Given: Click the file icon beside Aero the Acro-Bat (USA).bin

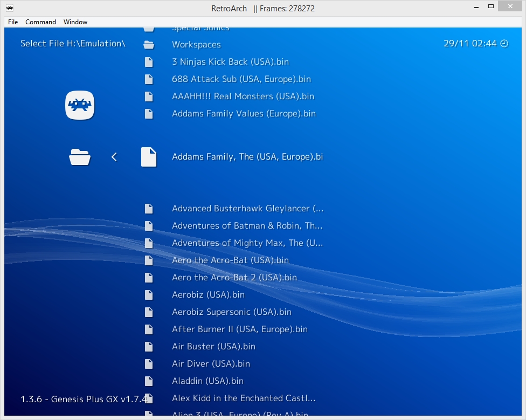Looking at the screenshot, I should (x=149, y=260).
